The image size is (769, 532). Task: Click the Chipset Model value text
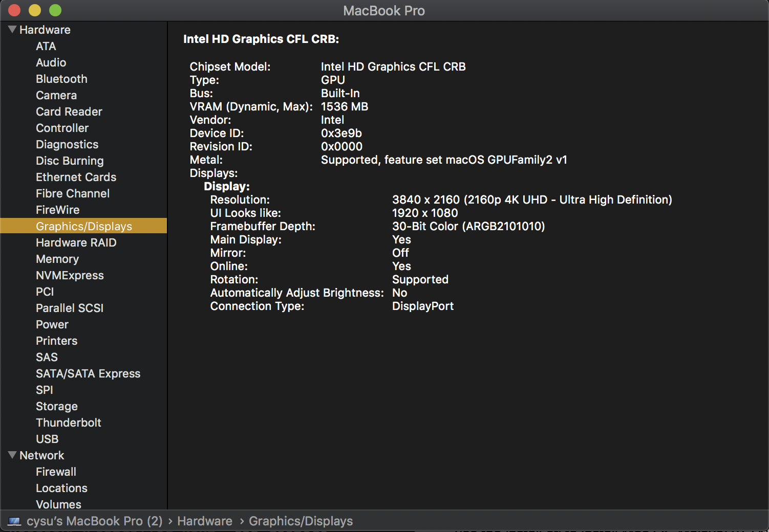(393, 66)
